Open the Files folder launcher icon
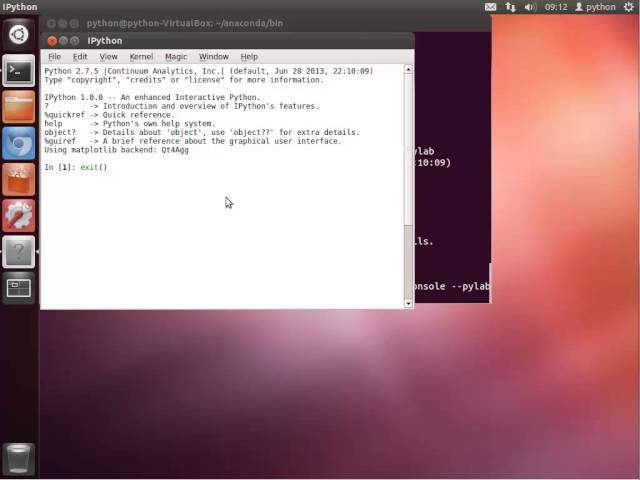The width and height of the screenshot is (640, 480). (x=18, y=107)
